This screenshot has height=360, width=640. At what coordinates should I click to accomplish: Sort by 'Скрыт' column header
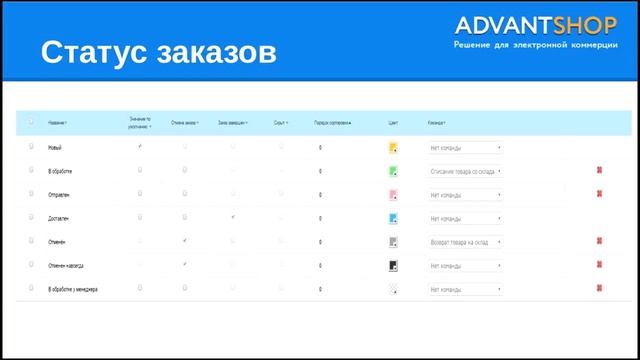click(x=281, y=123)
